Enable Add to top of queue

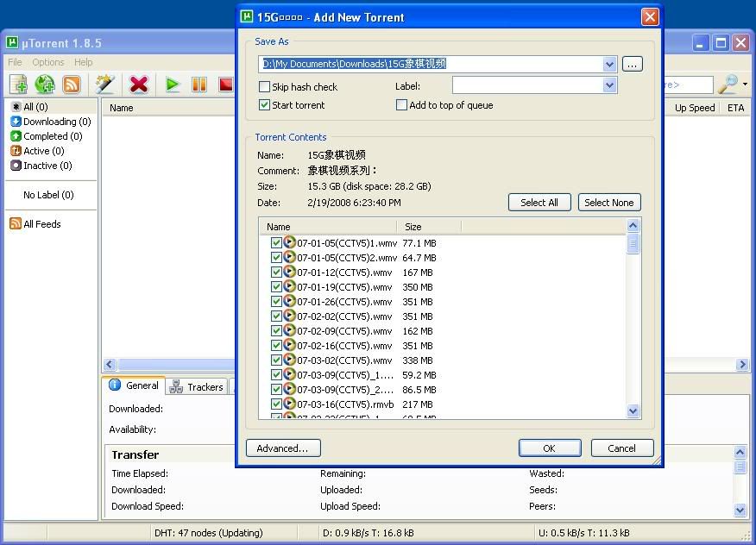click(401, 105)
